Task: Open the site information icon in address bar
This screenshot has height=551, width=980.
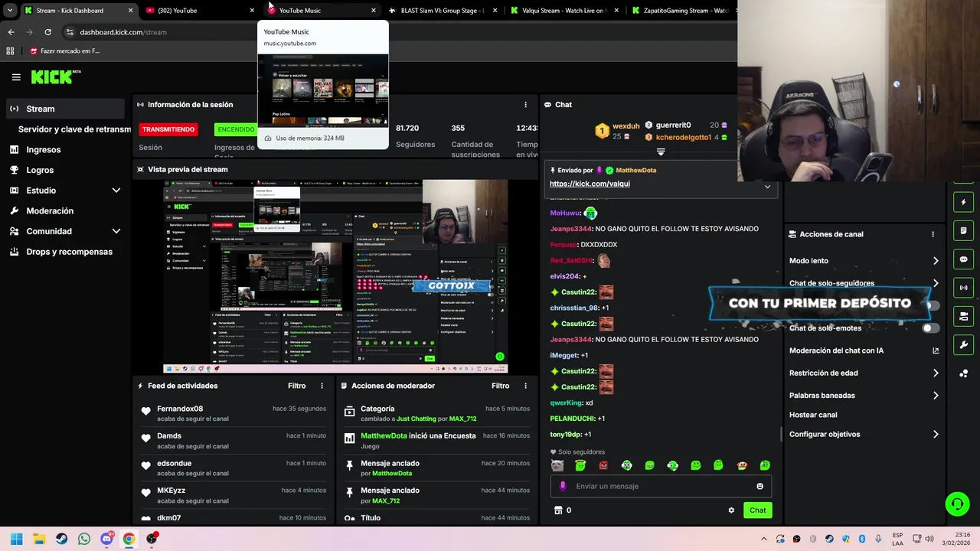Action: [x=70, y=32]
